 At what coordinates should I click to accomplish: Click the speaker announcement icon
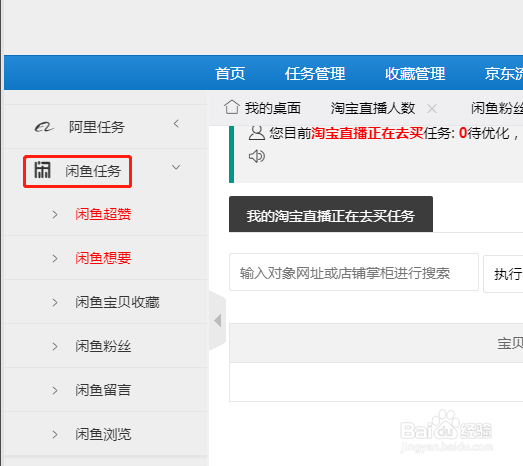coord(256,156)
